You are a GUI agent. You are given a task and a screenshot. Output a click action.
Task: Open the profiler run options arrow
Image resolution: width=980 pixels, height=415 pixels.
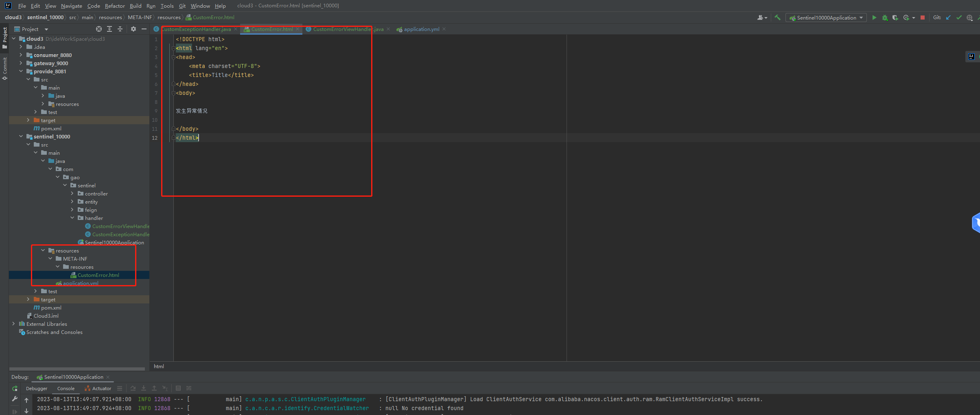914,18
